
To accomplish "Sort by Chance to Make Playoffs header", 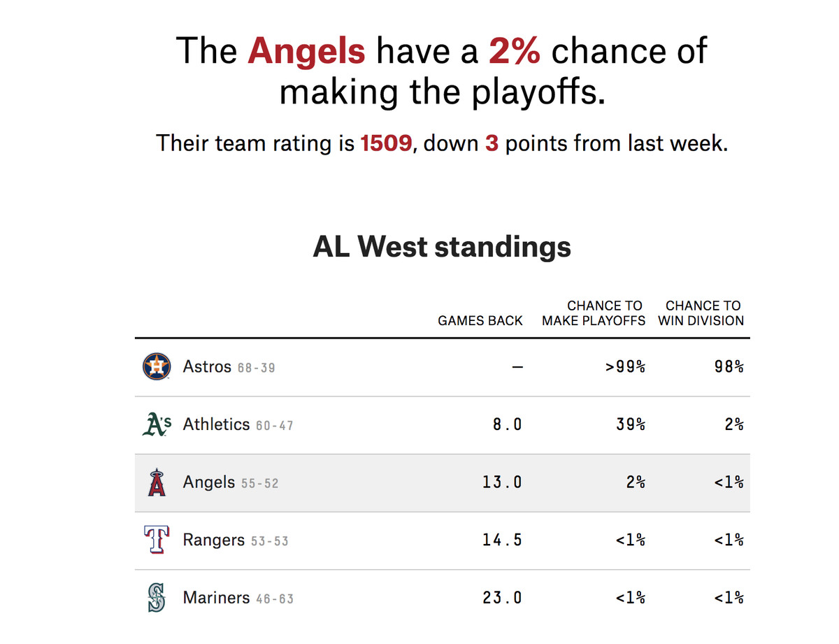I will 594,313.
